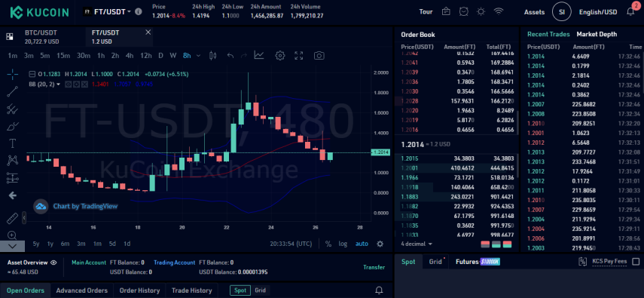Image resolution: width=644 pixels, height=298 pixels.
Task: Click the UTC time 20:33:54 display
Action: pos(291,244)
